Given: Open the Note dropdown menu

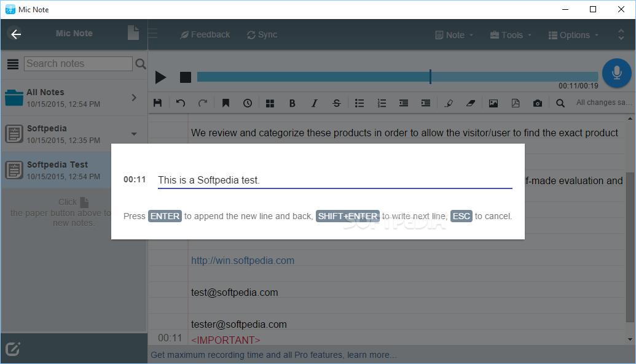Looking at the screenshot, I should click(454, 35).
